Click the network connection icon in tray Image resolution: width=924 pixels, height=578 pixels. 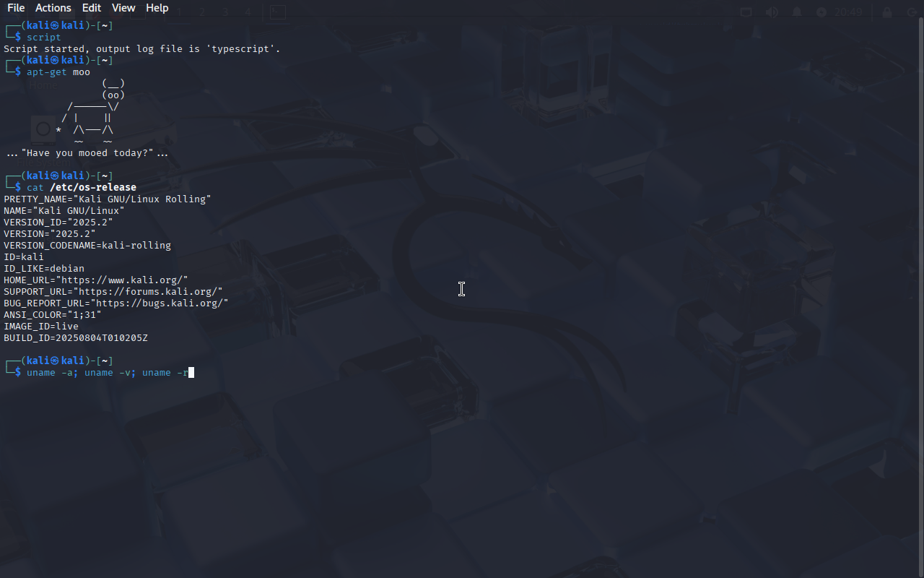[x=746, y=12]
